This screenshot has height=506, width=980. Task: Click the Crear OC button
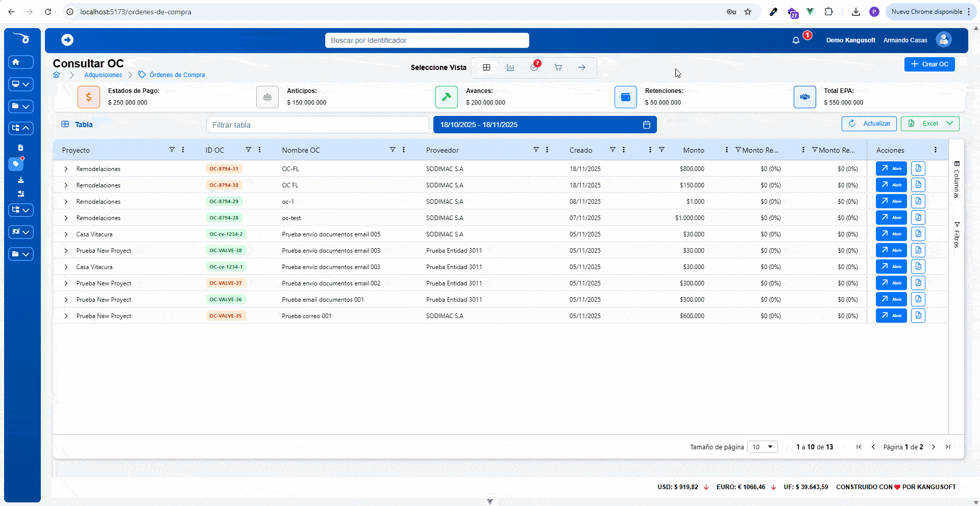929,64
